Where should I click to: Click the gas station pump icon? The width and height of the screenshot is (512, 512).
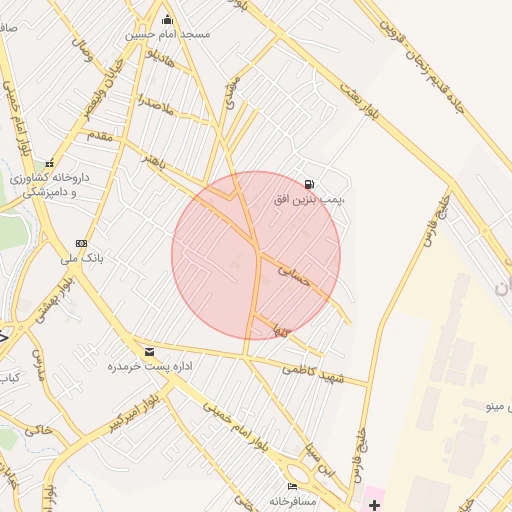309,184
